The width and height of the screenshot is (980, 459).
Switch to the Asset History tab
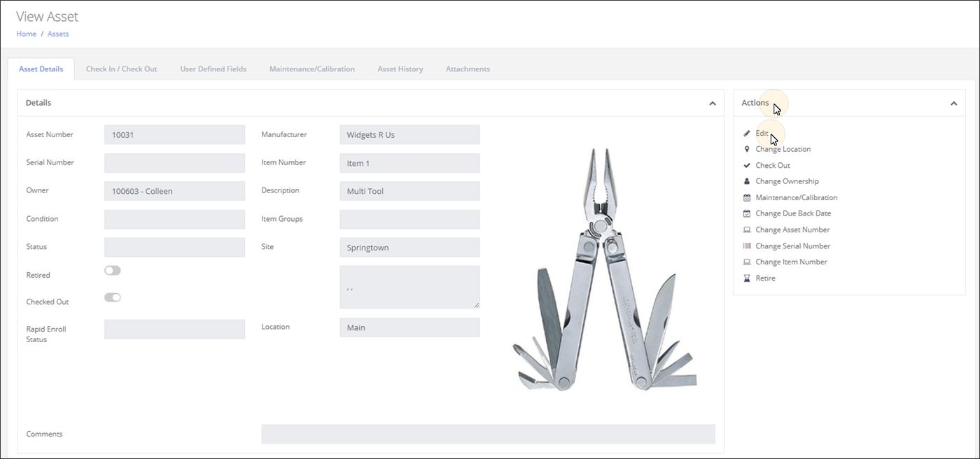point(400,69)
